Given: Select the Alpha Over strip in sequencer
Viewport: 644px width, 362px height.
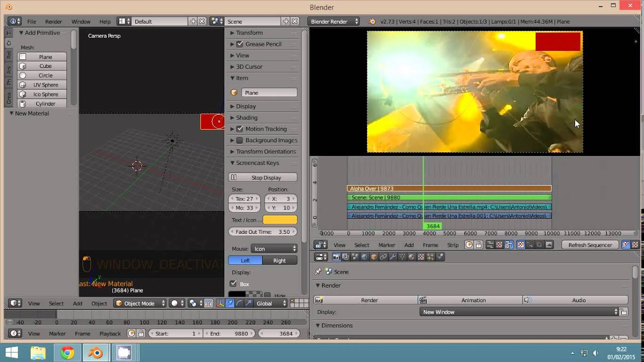Looking at the screenshot, I should point(449,189).
